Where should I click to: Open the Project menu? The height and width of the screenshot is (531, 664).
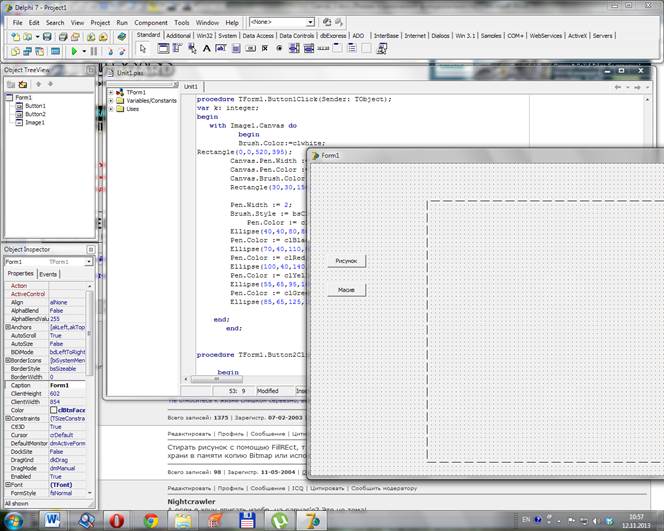click(100, 23)
